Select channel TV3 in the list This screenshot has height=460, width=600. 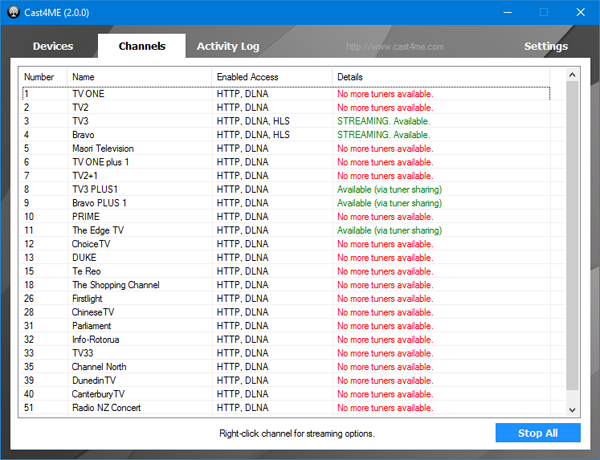(x=286, y=121)
